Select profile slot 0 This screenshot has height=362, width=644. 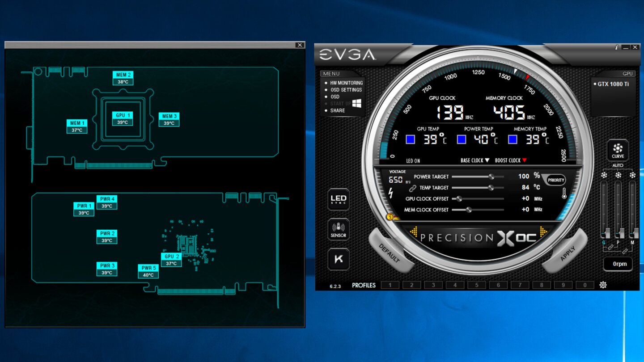tap(585, 285)
